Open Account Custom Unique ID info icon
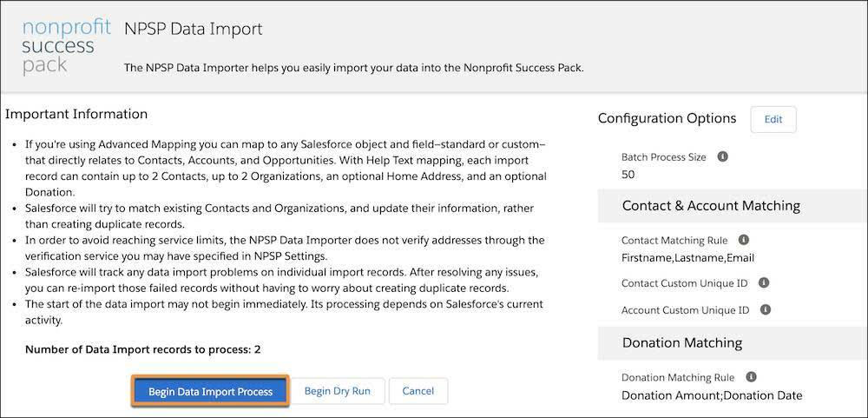Viewport: 868px width, 418px height. coord(766,309)
